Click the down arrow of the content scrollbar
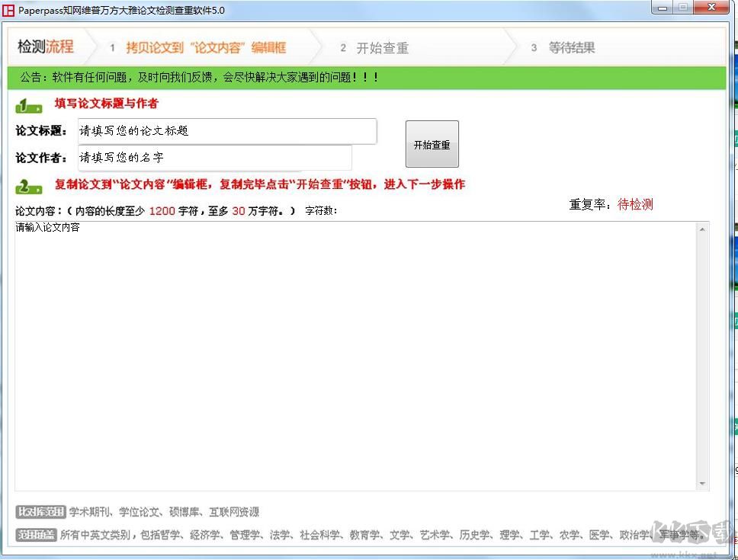Screen dimensions: 738x560 701,482
